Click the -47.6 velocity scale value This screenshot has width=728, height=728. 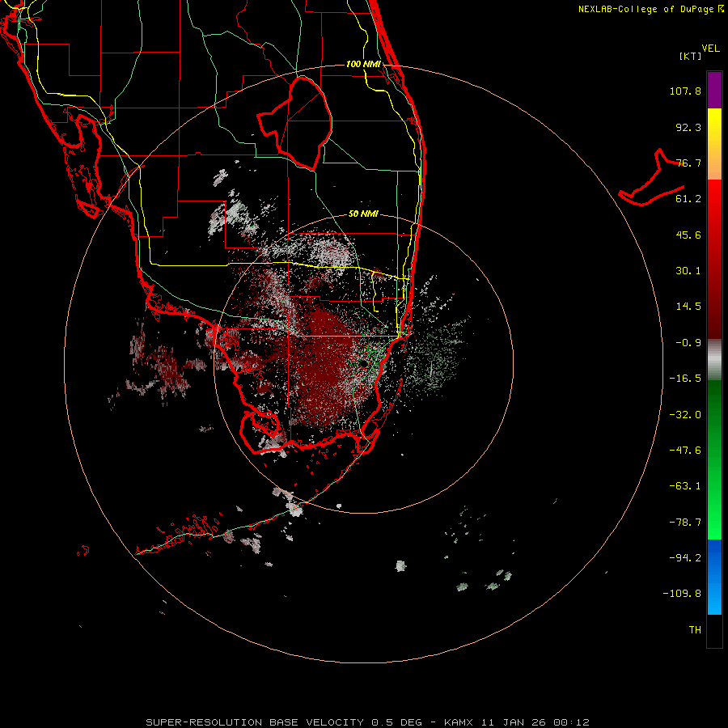click(x=685, y=451)
